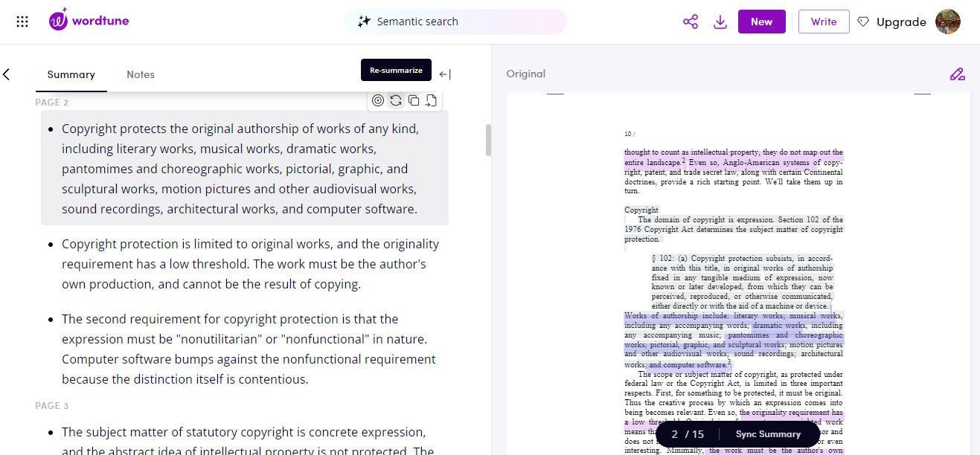The image size is (980, 455).
Task: Open the user profile avatar
Action: coord(947,22)
